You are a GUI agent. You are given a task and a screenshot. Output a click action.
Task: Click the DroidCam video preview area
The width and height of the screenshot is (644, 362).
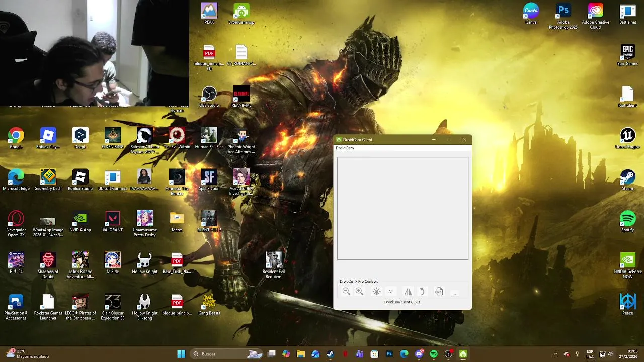(x=403, y=209)
